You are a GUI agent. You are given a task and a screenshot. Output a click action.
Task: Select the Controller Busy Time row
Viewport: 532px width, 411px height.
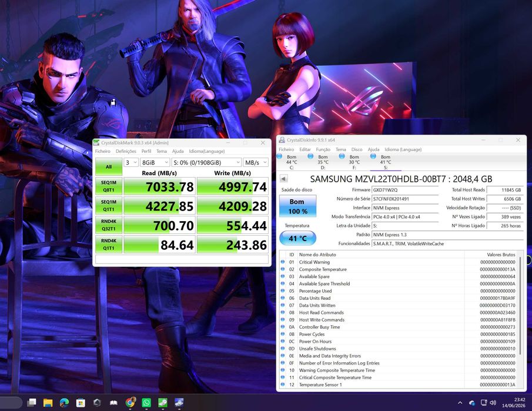[x=399, y=327]
